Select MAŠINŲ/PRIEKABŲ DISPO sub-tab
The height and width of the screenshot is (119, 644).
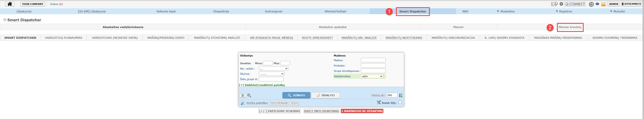pos(166,38)
